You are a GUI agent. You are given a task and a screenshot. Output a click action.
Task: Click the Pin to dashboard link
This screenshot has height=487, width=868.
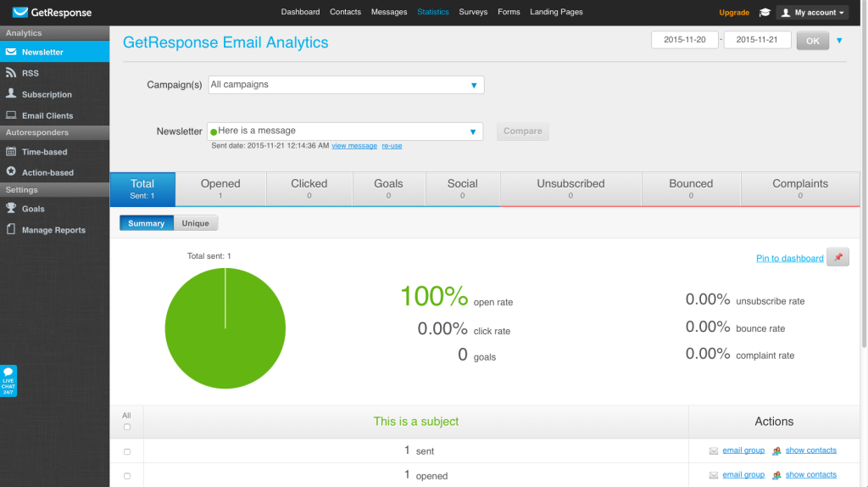(789, 258)
